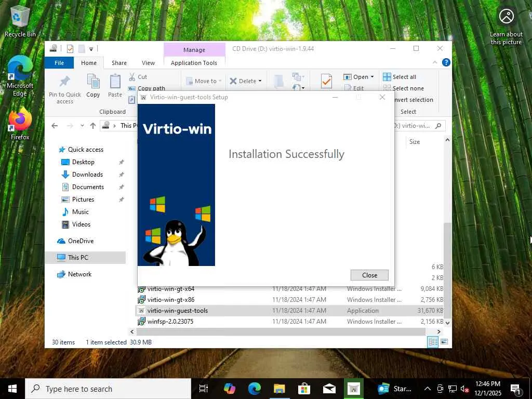Viewport: 532px width, 399px height.
Task: Click Select all in ribbon
Action: tap(400, 77)
